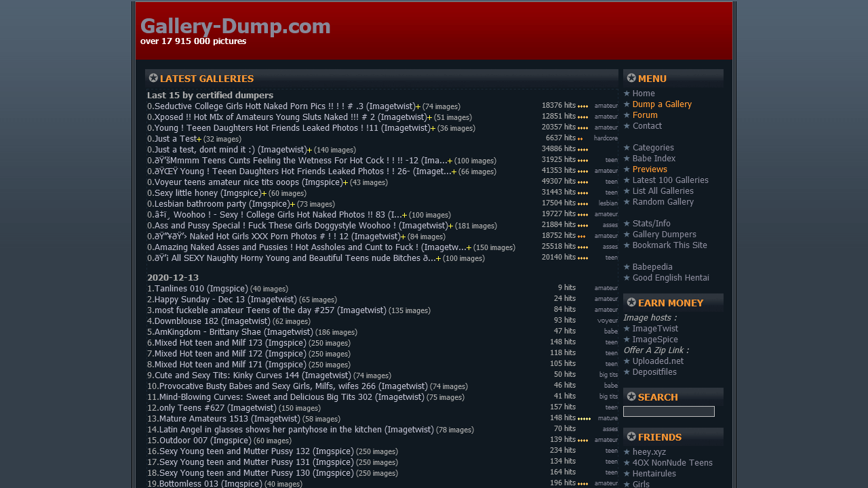The image size is (868, 488).
Task: Click the yellow plus icon beside Just a Test
Action: [x=199, y=139]
